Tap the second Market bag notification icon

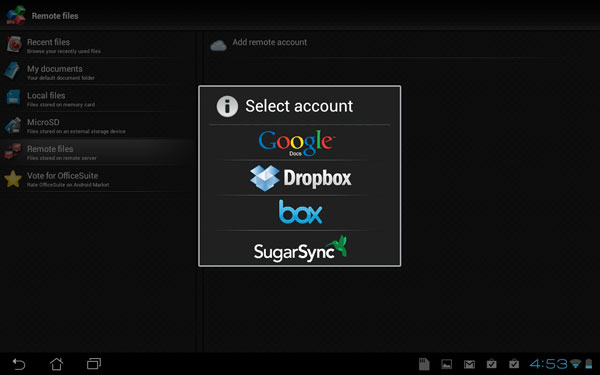(x=514, y=364)
